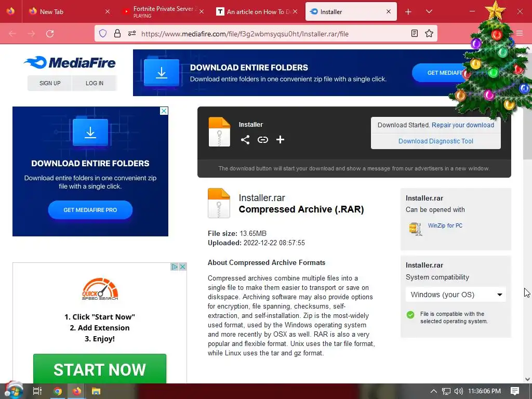Show hidden system tray icons

point(434,391)
